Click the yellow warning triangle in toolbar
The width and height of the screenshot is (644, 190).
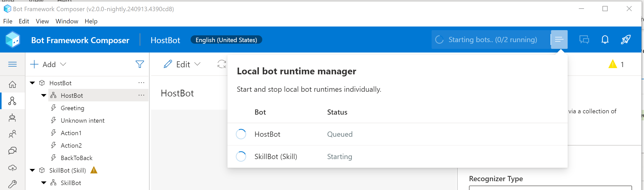click(x=613, y=64)
